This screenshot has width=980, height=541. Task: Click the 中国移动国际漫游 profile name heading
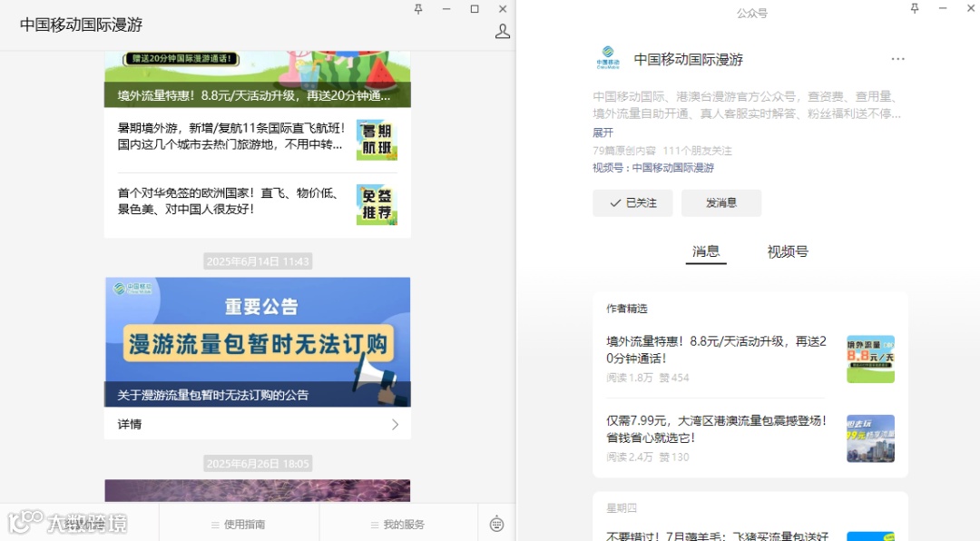coord(688,59)
